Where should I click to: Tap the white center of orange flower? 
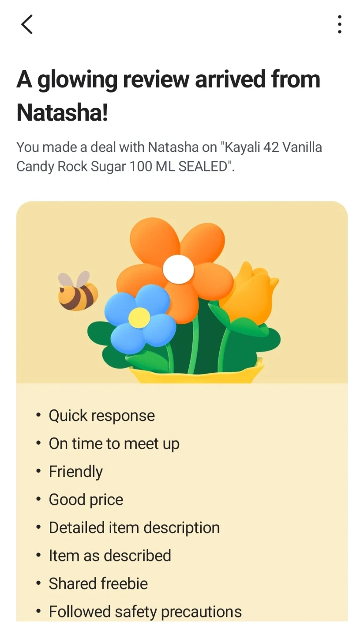[x=178, y=269]
